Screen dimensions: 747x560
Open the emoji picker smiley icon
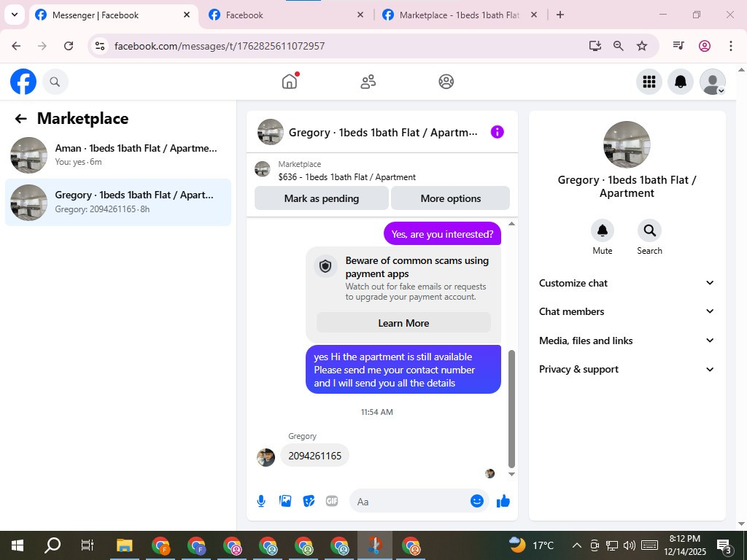coord(477,501)
